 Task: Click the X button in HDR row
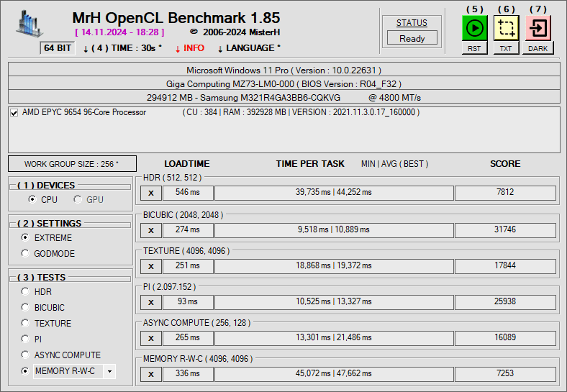tap(151, 193)
